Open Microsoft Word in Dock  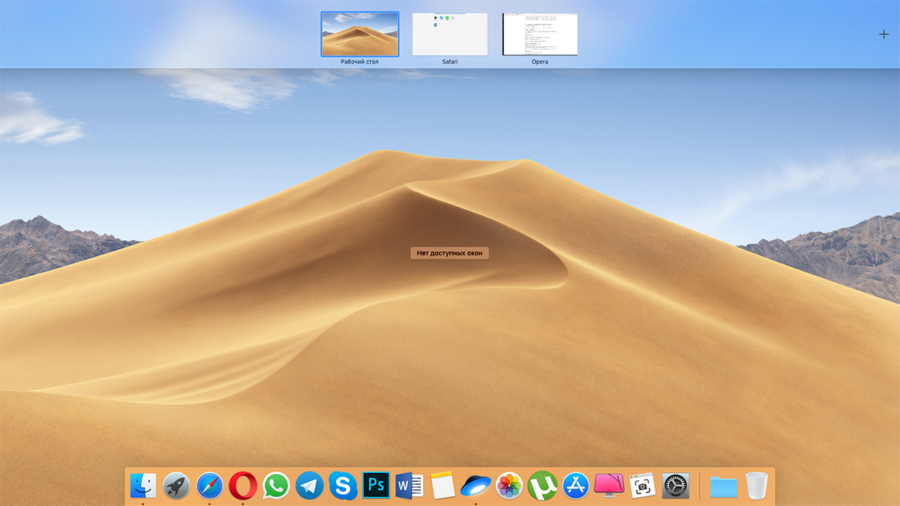click(x=409, y=486)
